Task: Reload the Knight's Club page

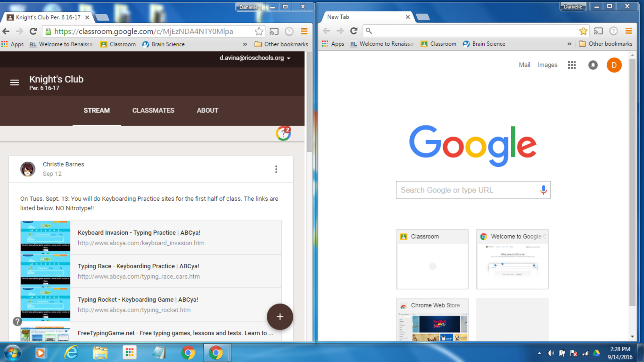Action: coord(33,31)
